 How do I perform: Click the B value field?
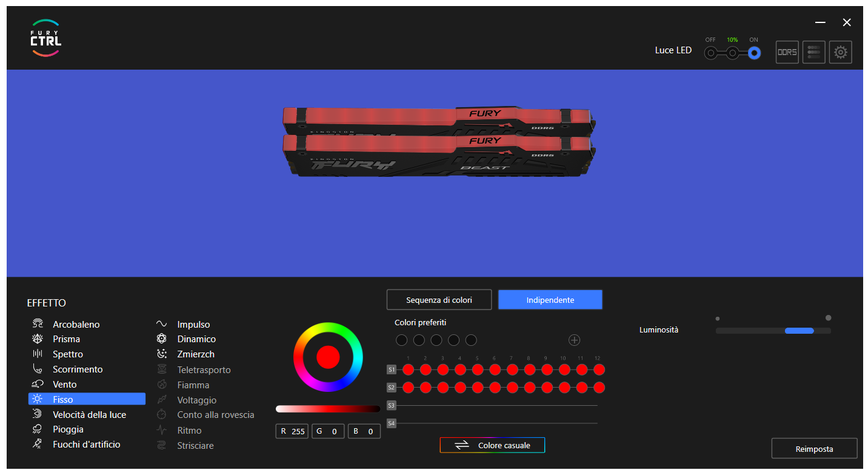click(x=364, y=431)
